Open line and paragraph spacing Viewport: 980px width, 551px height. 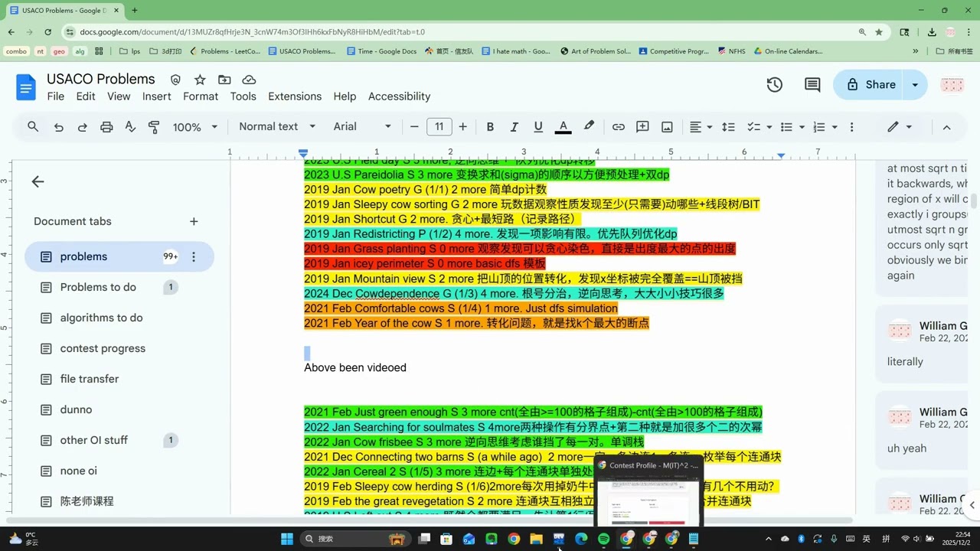pyautogui.click(x=728, y=127)
